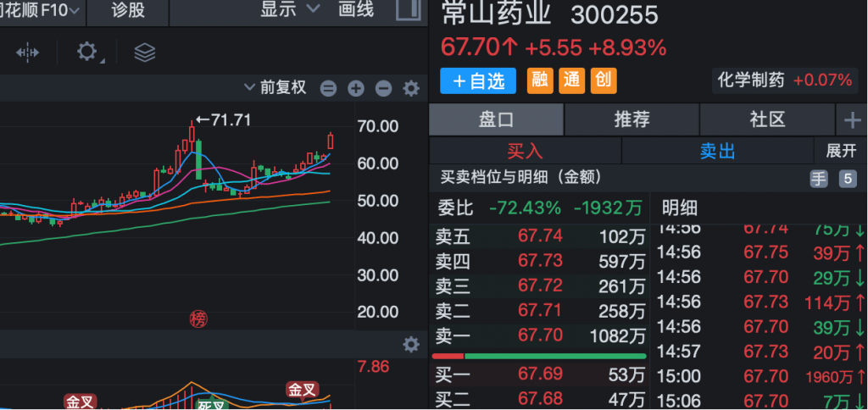Toggle the 手 unit display button
Image resolution: width=868 pixels, height=410 pixels.
click(x=818, y=178)
